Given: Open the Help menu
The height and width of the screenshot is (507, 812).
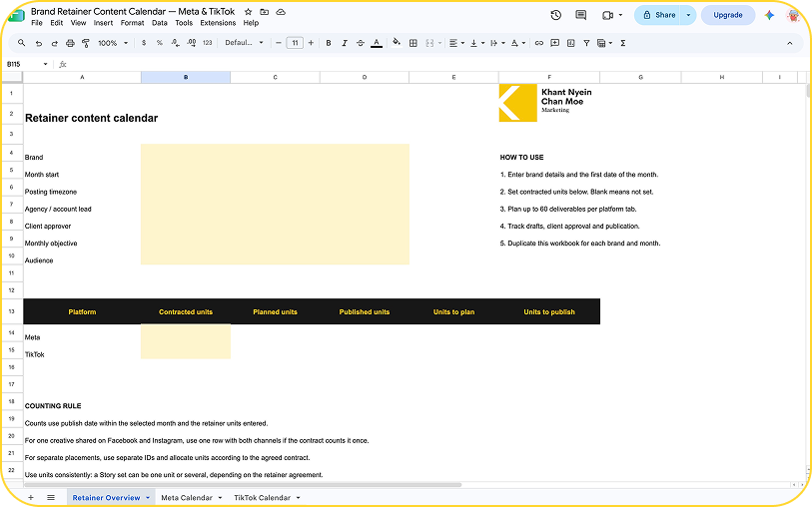Looking at the screenshot, I should 251,23.
